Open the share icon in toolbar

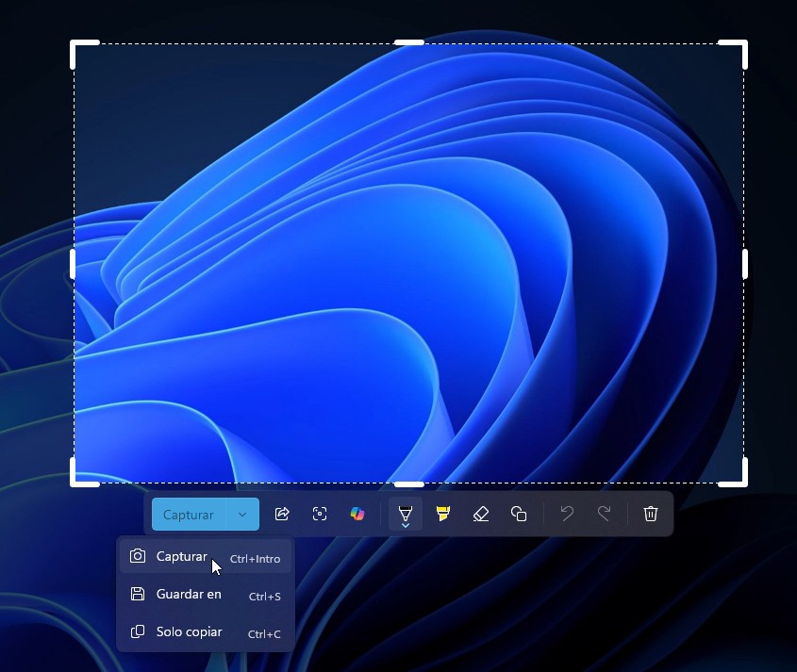click(282, 514)
